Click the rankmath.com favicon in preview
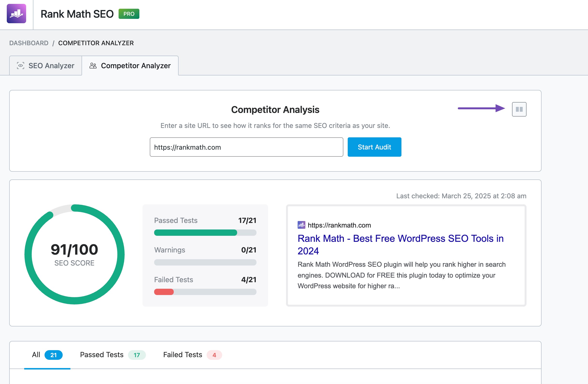 click(x=301, y=225)
